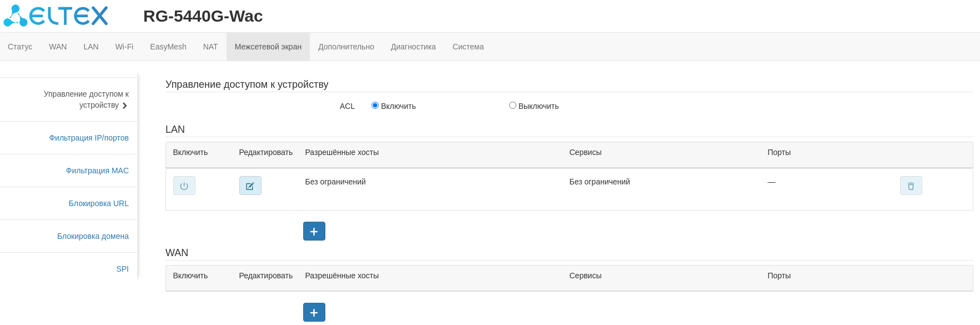
Task: Switch to the Wi-Fi tab
Action: 124,47
